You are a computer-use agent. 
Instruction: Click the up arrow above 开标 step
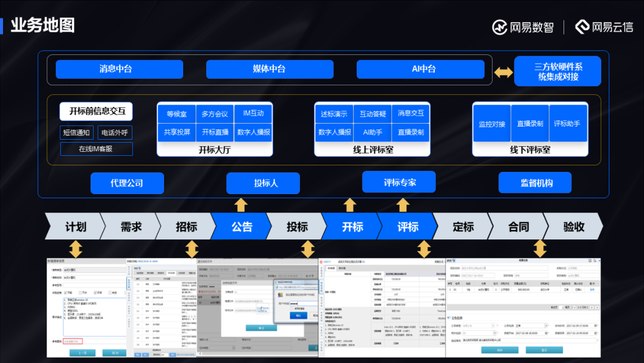(350, 205)
